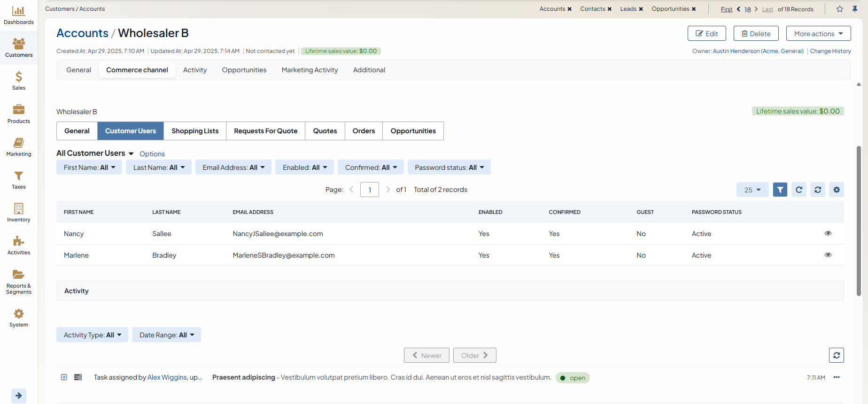Mark page as favorite with star

pyautogui.click(x=839, y=9)
